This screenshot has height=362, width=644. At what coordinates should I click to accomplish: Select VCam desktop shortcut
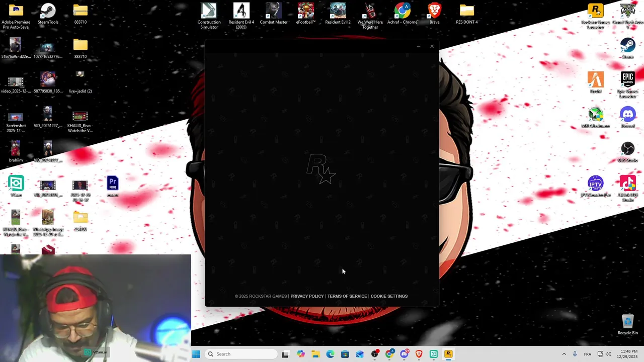pyautogui.click(x=16, y=187)
